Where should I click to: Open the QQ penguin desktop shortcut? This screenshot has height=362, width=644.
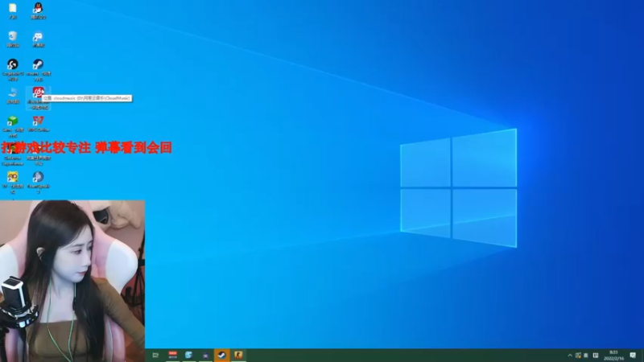click(x=38, y=8)
